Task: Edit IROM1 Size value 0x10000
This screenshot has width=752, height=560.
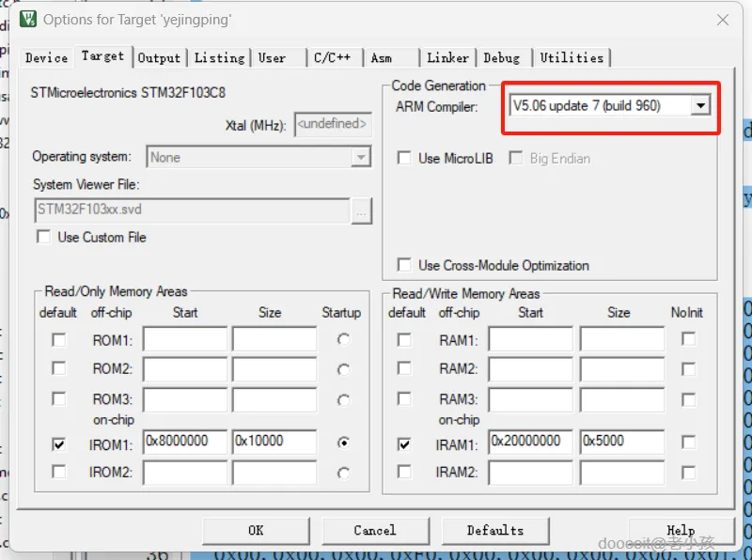Action: tap(274, 441)
